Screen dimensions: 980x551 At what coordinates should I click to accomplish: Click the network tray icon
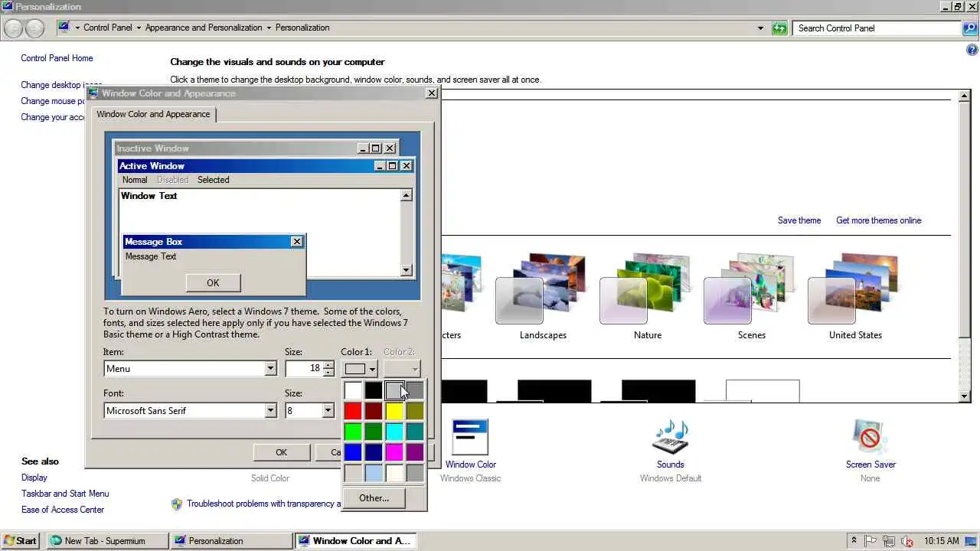click(889, 540)
